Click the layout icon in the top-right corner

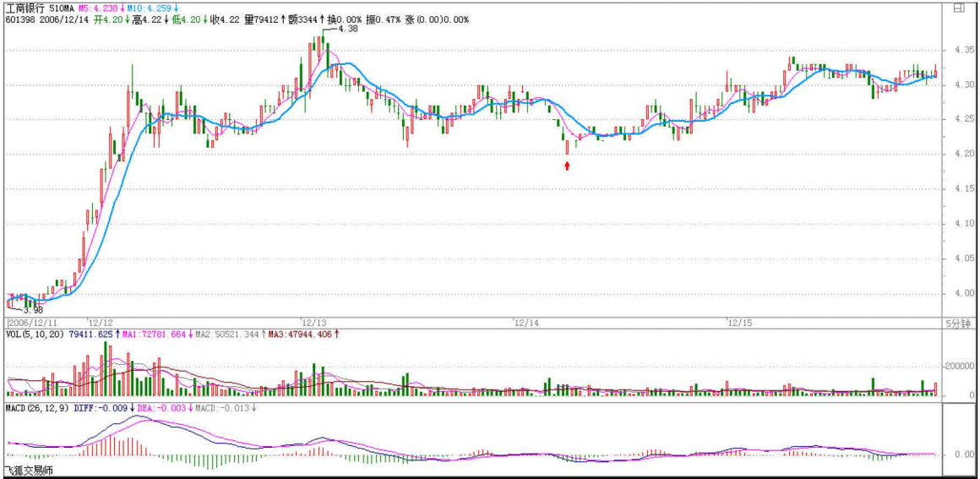[x=958, y=8]
